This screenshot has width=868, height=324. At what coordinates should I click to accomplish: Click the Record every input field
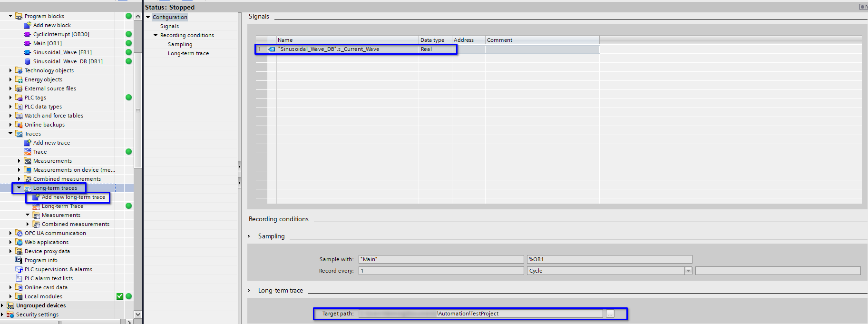[441, 271]
